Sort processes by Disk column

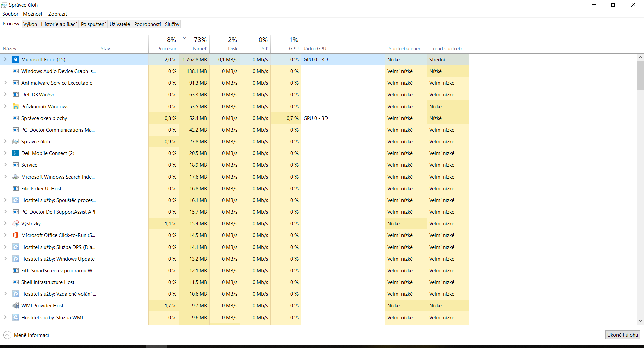(x=225, y=44)
